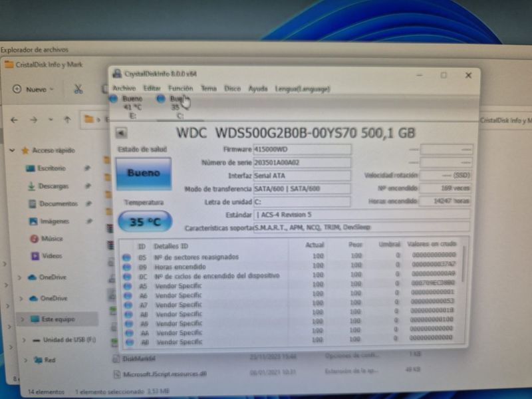Click status icon of A5 Vendor Specific row
532x399 pixels.
[x=127, y=287]
